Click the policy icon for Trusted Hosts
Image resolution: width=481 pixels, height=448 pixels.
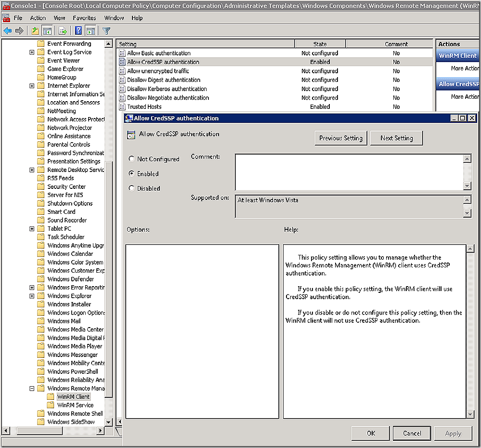click(122, 106)
